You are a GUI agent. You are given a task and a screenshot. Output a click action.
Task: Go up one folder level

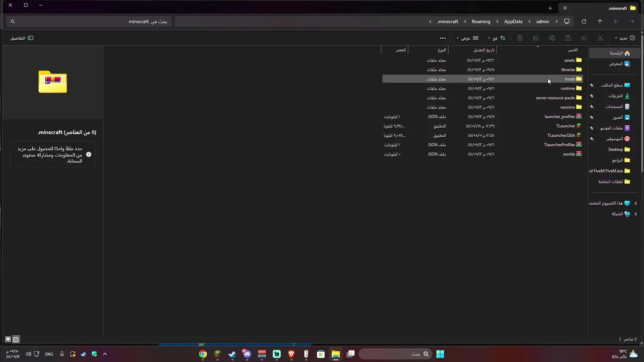coord(600,22)
